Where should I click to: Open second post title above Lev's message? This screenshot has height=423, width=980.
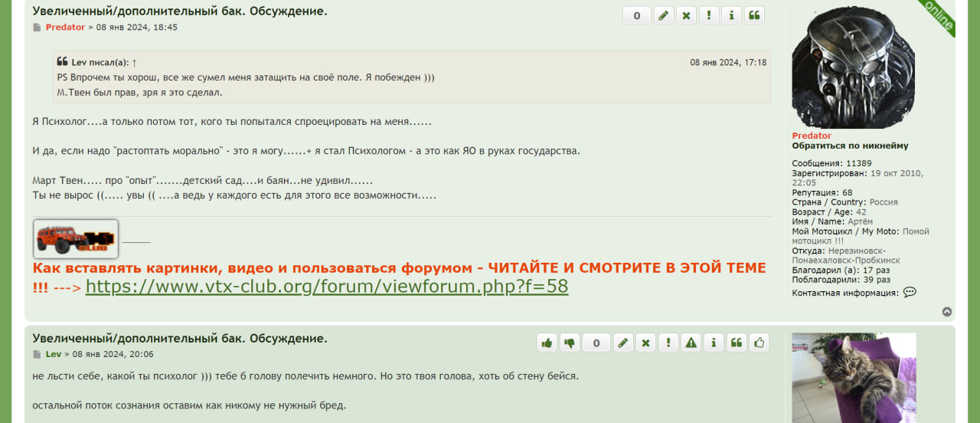(x=180, y=338)
